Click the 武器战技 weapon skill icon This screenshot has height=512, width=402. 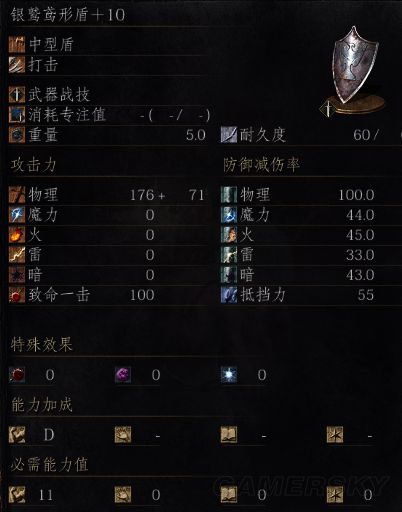17,94
